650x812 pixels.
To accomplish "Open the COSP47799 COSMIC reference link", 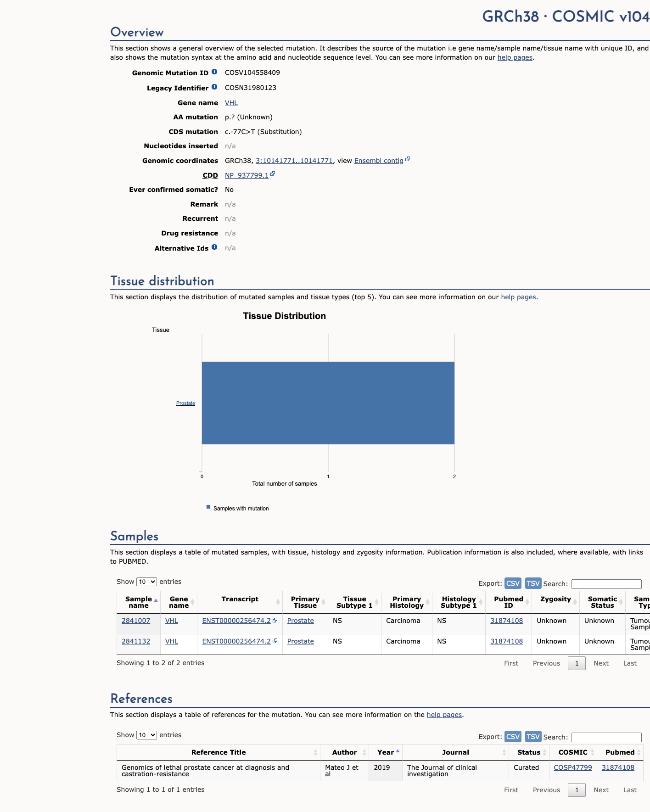I will point(573,767).
